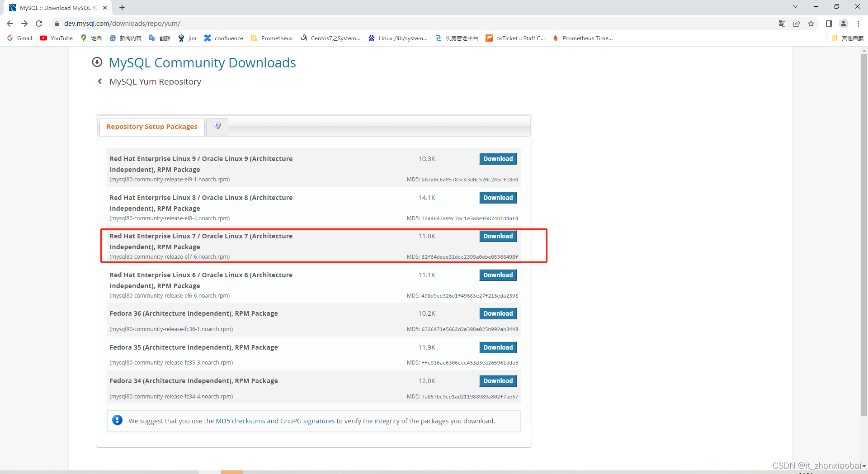Click the back chevron beside MySQL Yum Repository
868x474 pixels.
(100, 81)
